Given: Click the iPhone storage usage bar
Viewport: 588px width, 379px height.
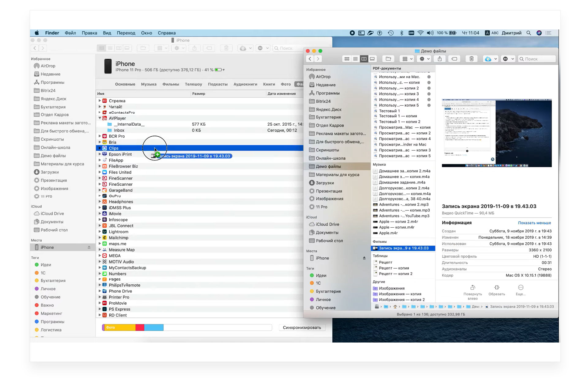Looking at the screenshot, I should coord(187,328).
